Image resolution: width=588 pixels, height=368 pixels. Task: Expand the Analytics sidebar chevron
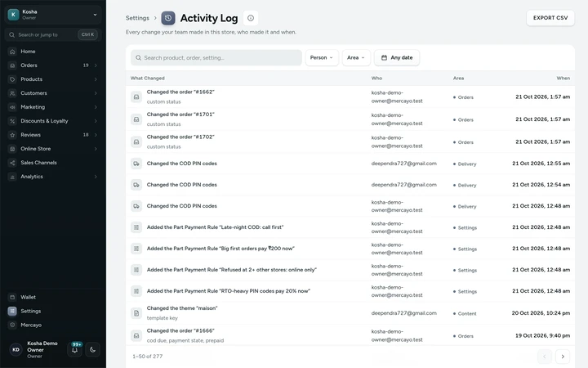coord(96,177)
